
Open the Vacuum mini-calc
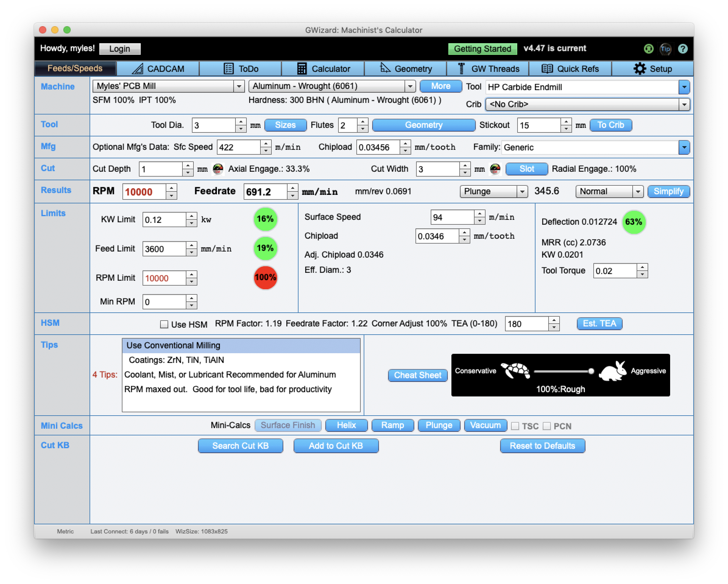pos(485,425)
